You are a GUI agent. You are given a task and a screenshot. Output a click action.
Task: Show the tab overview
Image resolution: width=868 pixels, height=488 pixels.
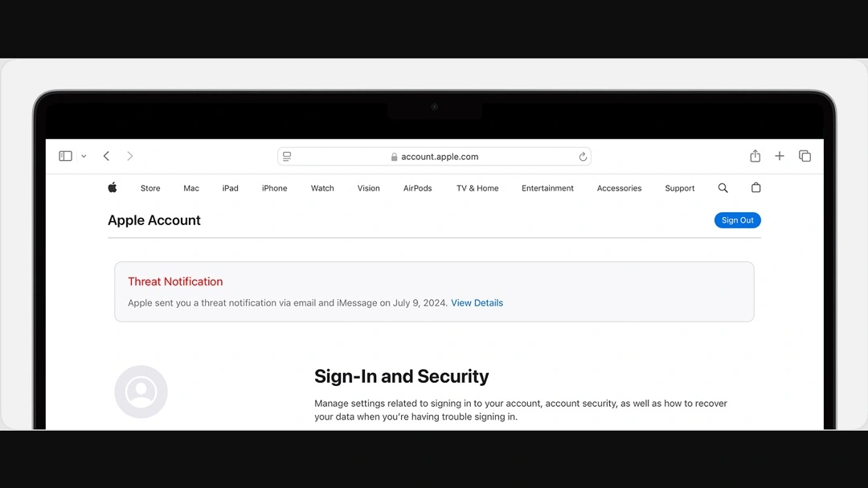805,155
